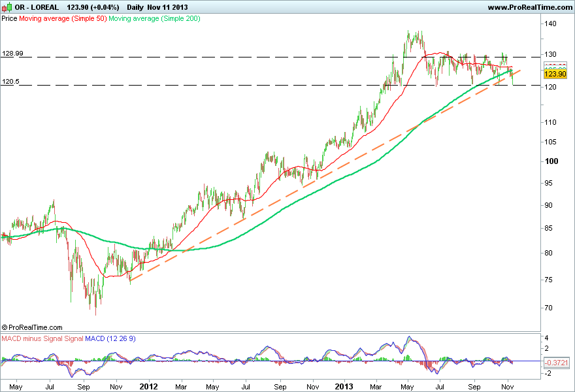
Task: Open the www.ProRealTime.com link
Action: 530,7
